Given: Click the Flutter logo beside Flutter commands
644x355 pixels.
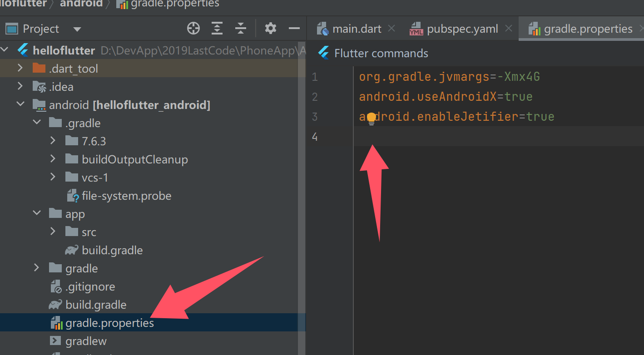Looking at the screenshot, I should pyautogui.click(x=323, y=53).
